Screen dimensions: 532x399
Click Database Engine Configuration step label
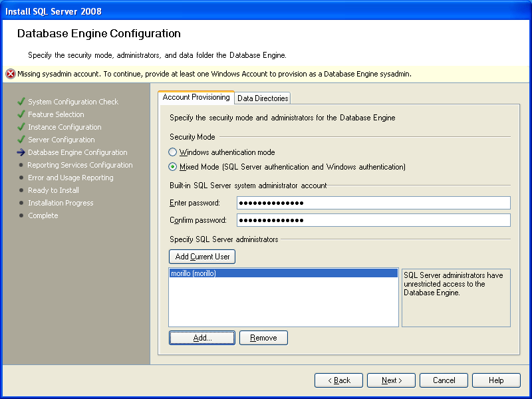coord(78,152)
